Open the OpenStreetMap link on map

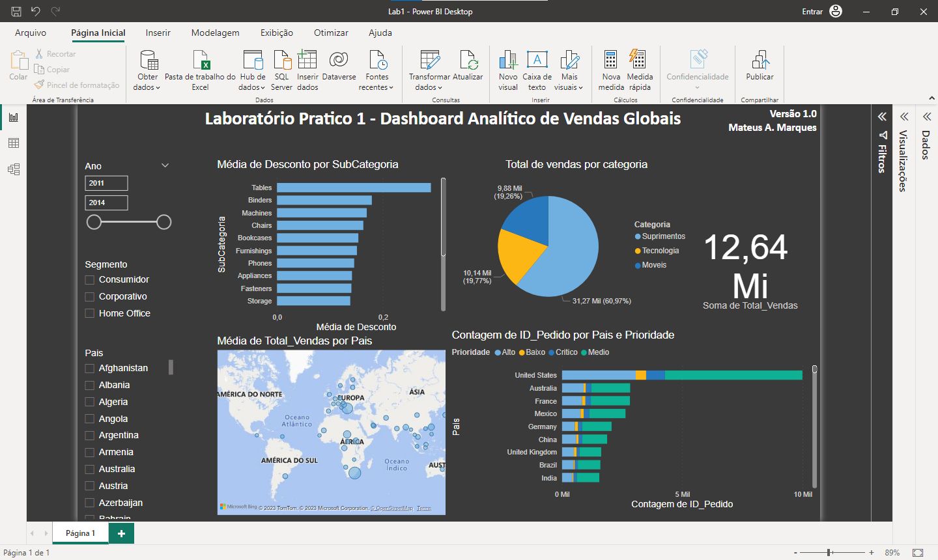[392, 509]
